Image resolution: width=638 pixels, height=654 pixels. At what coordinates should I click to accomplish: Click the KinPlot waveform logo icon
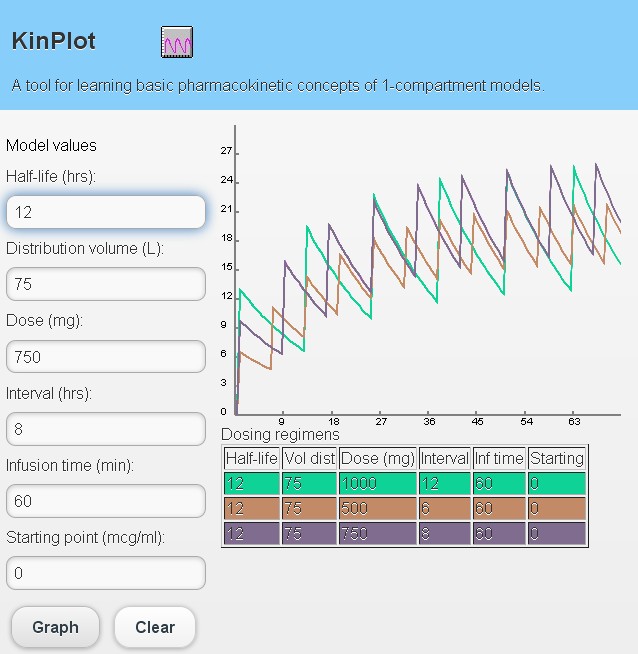[x=177, y=42]
